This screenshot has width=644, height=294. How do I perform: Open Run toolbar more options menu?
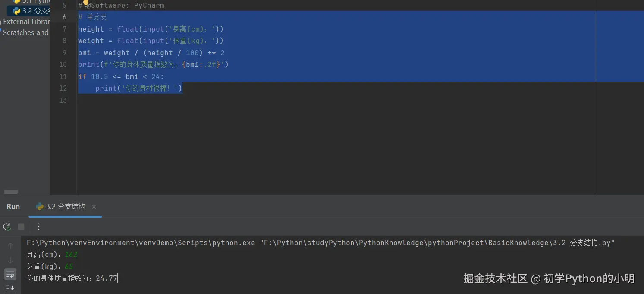[x=39, y=227]
